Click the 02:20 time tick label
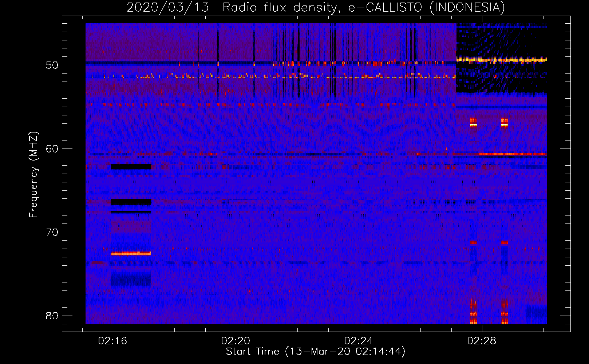The image size is (589, 364). 236,341
